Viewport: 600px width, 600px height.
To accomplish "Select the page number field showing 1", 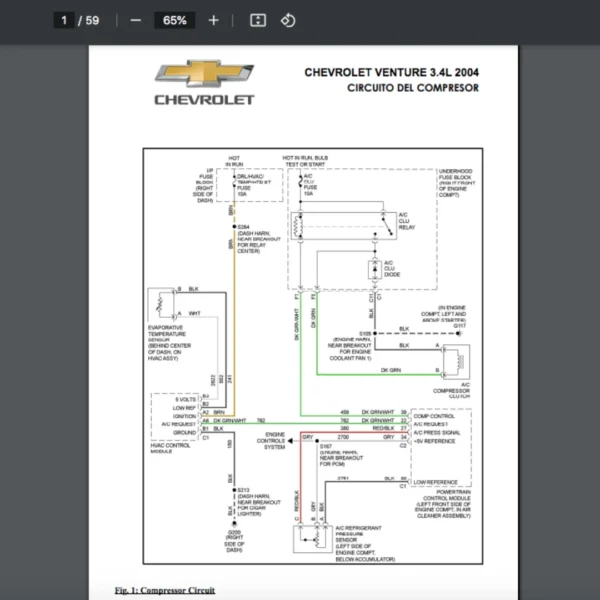I will pyautogui.click(x=68, y=20).
